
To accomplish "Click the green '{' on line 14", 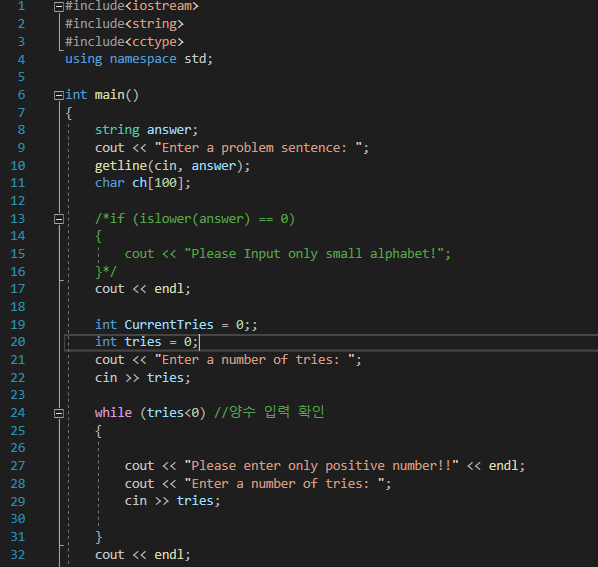I will pyautogui.click(x=98, y=236).
